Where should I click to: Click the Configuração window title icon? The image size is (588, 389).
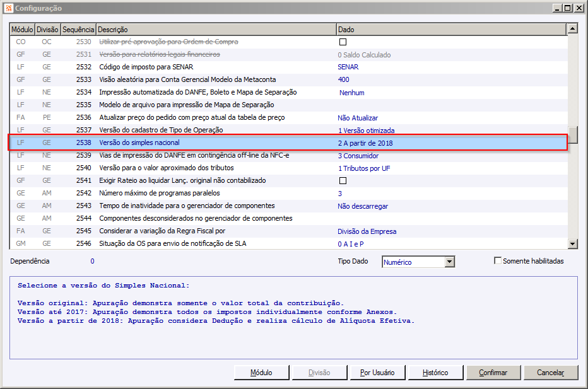pyautogui.click(x=9, y=8)
